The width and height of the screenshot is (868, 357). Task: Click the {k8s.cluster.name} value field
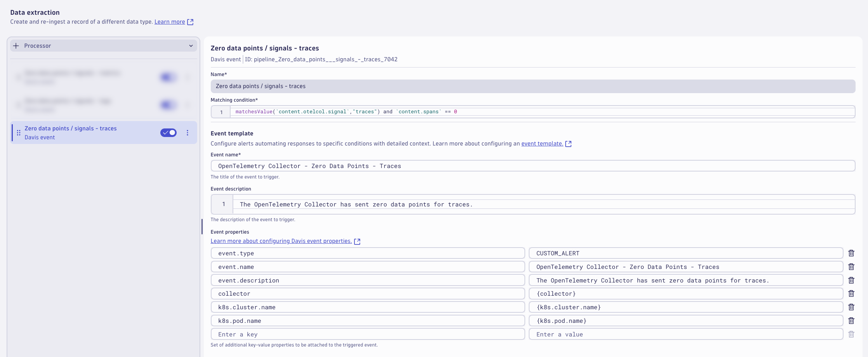(x=686, y=307)
